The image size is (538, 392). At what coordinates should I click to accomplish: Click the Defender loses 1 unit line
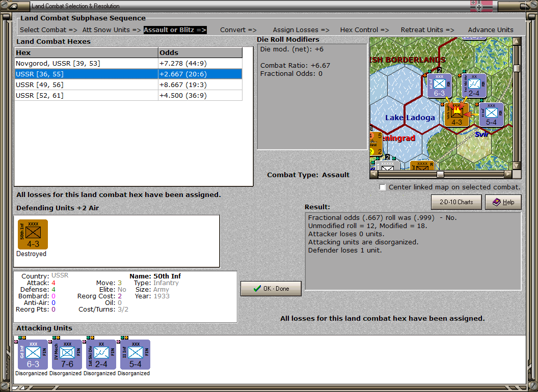point(345,250)
